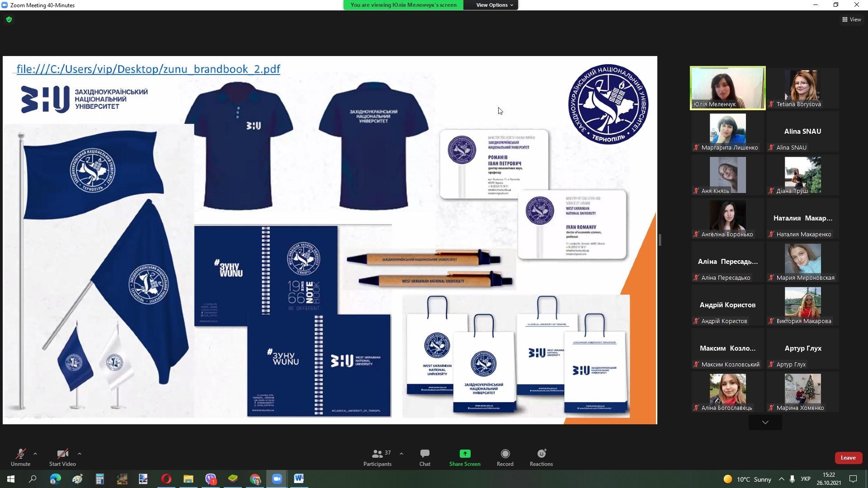Viewport: 868px width, 488px height.
Task: Open the taskbar app right of Calculator
Action: (x=122, y=479)
